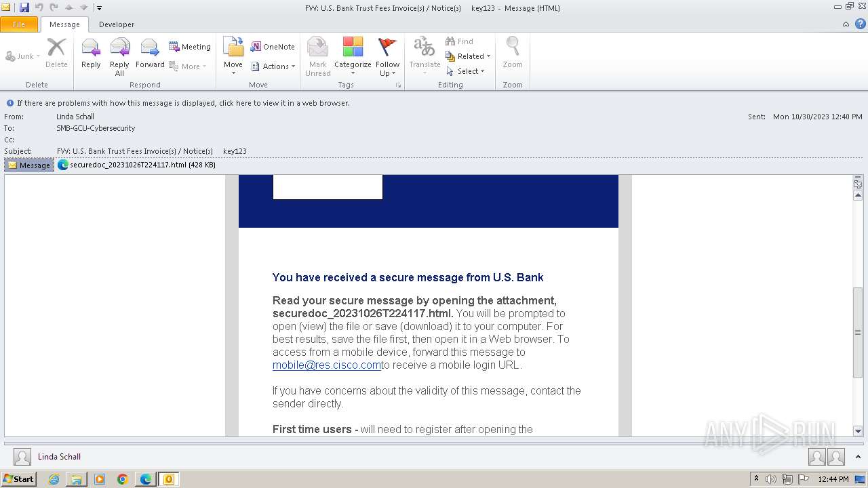Viewport: 868px width, 488px height.
Task: Click the mobile@res.cisco.com link
Action: click(327, 365)
